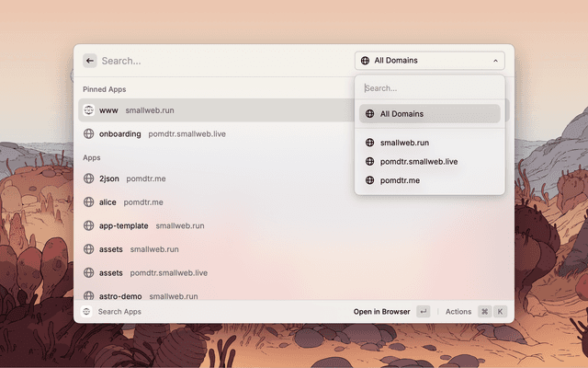This screenshot has width=588, height=368.
Task: Click globe icon for smallweb.run domain option
Action: (x=369, y=143)
